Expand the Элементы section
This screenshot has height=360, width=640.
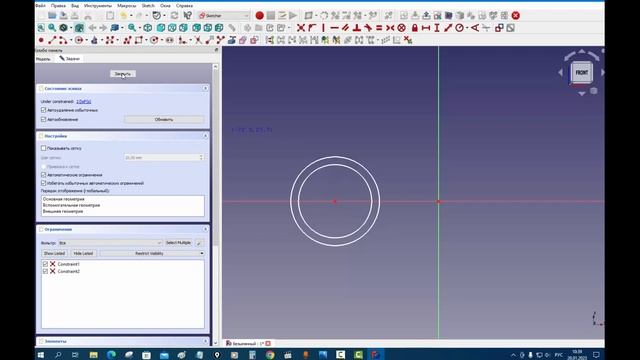pyautogui.click(x=205, y=341)
